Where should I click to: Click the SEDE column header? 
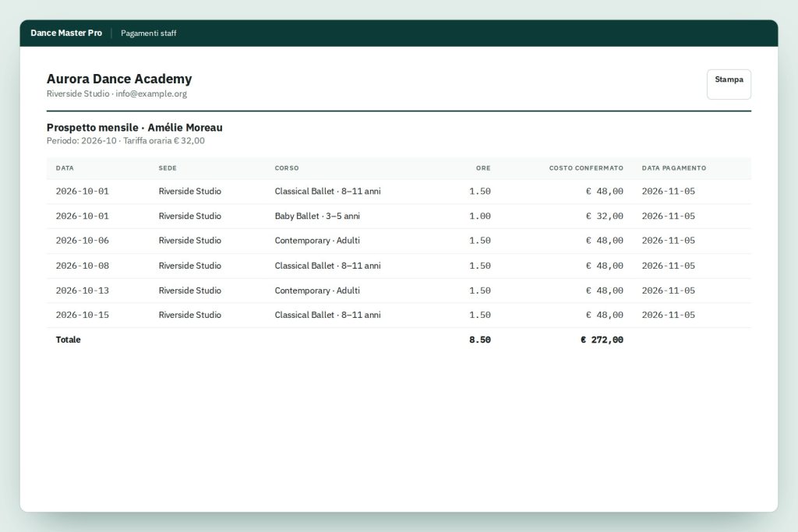point(168,167)
